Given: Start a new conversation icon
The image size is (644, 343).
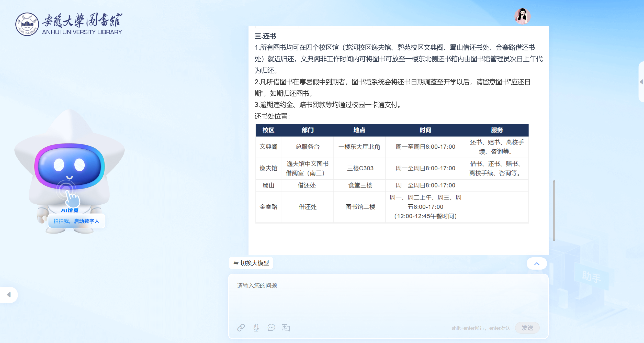Looking at the screenshot, I should click(x=286, y=328).
